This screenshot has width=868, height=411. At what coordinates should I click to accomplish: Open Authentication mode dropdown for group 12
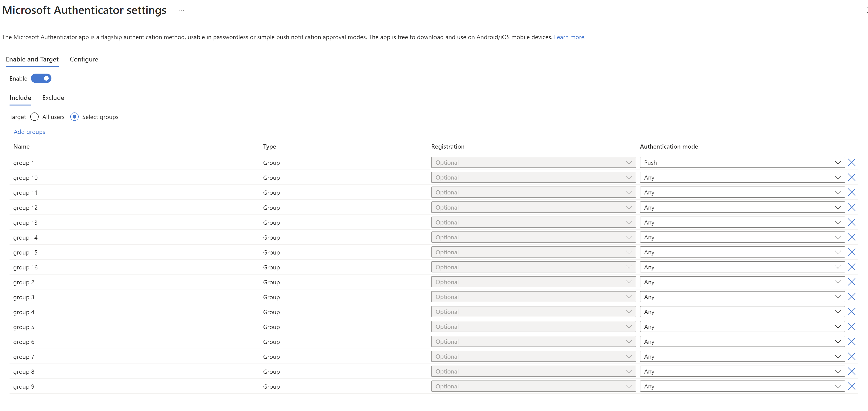tap(742, 207)
